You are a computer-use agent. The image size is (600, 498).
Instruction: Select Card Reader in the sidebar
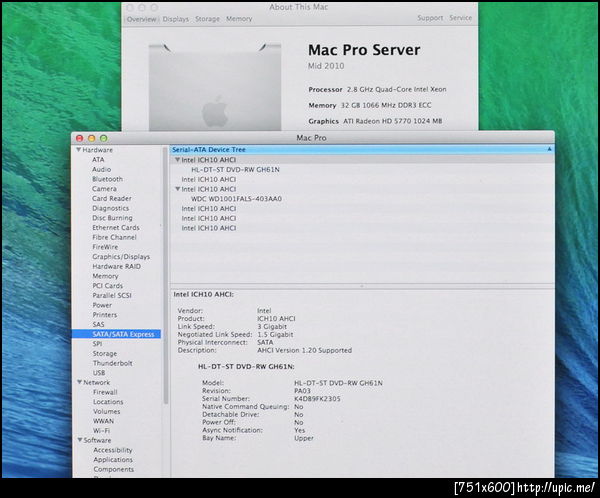point(112,198)
